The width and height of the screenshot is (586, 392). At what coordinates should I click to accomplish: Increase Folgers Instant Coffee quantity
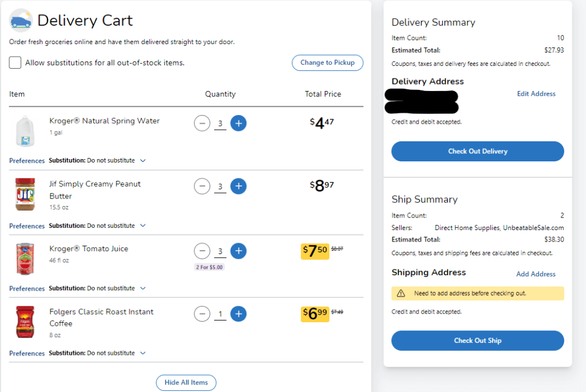[238, 314]
